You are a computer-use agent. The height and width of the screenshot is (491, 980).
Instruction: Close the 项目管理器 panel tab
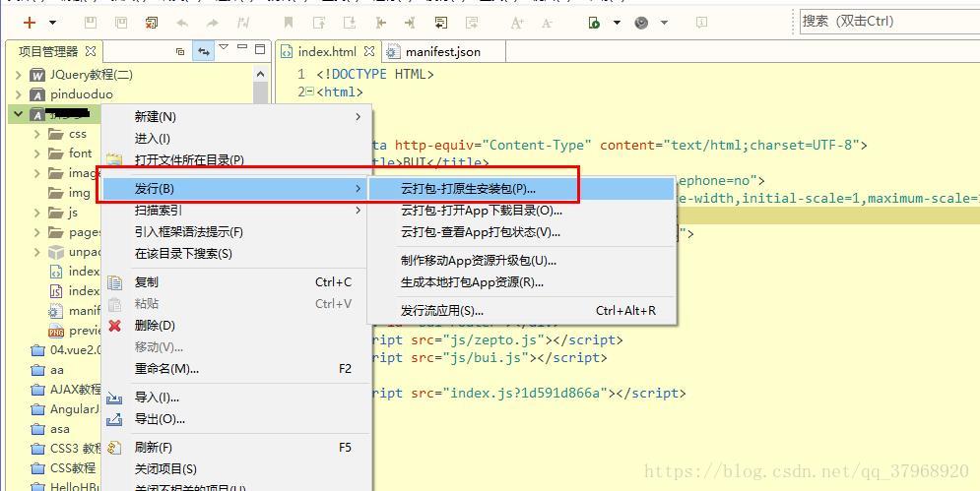pyautogui.click(x=92, y=51)
